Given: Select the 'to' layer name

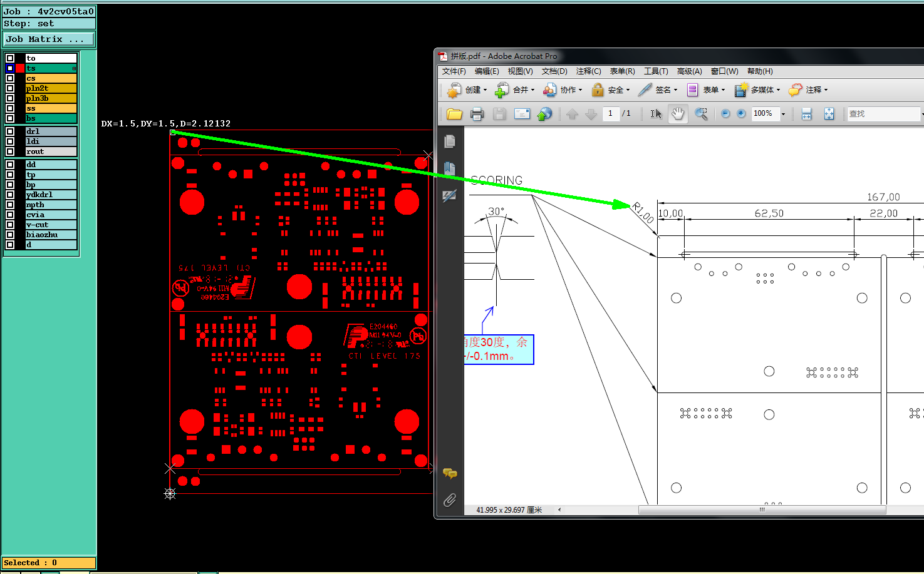Looking at the screenshot, I should click(x=51, y=58).
